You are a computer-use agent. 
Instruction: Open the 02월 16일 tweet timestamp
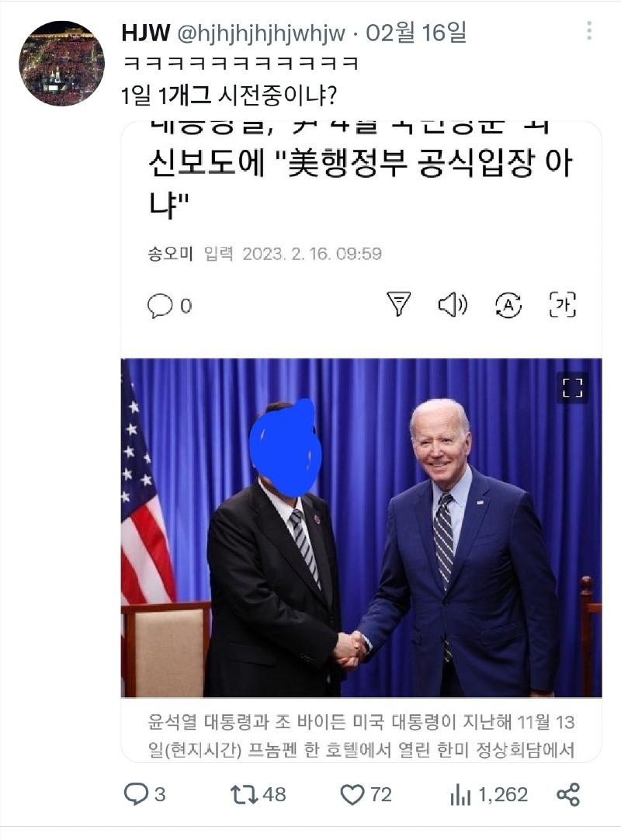416,33
